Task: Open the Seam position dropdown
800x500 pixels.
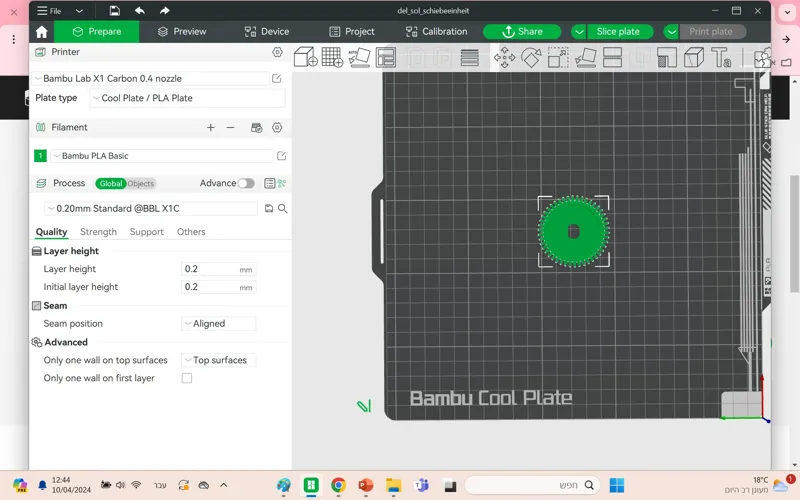Action: click(x=219, y=323)
